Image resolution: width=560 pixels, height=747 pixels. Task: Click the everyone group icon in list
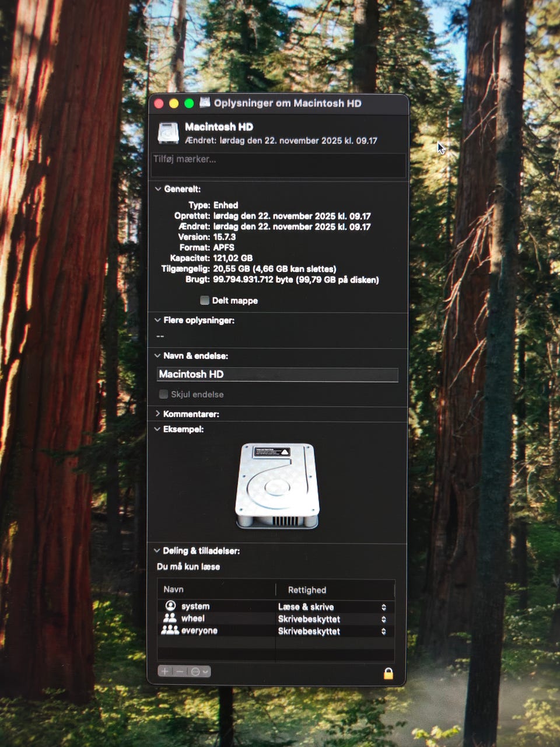pos(170,630)
